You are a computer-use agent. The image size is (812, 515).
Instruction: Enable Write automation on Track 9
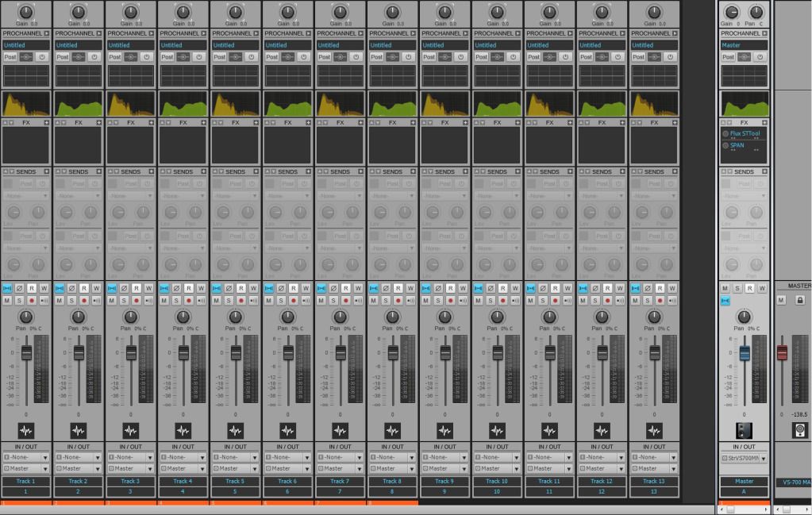click(x=463, y=288)
